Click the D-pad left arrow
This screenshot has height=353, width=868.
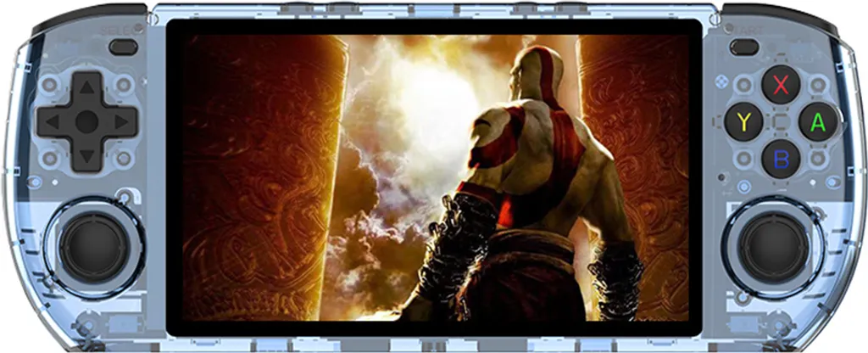coord(52,122)
